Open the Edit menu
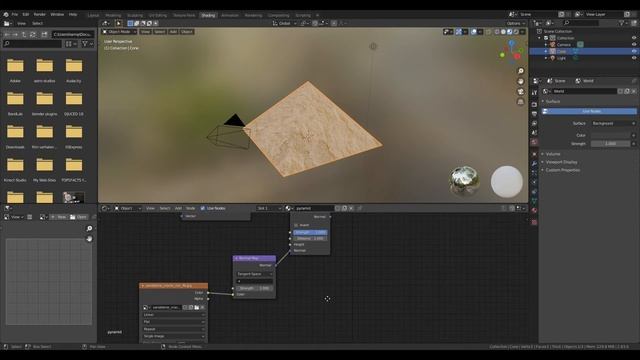The width and height of the screenshot is (640, 360). point(26,14)
